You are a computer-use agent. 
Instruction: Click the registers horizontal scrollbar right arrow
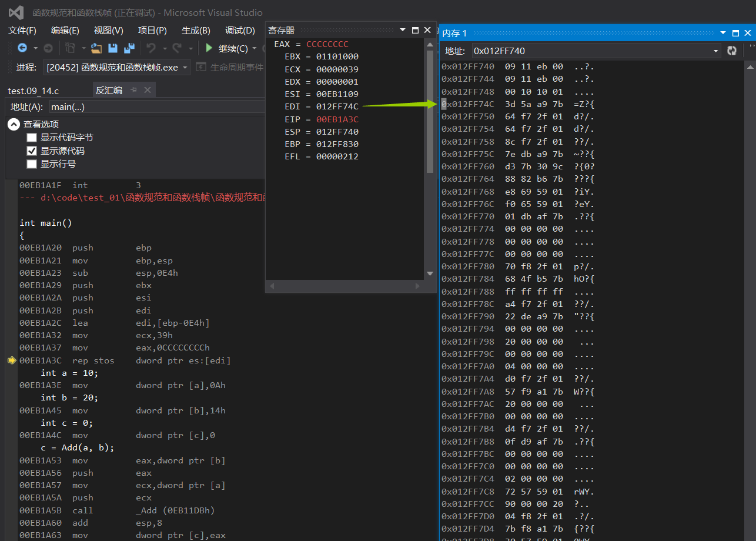[x=418, y=286]
